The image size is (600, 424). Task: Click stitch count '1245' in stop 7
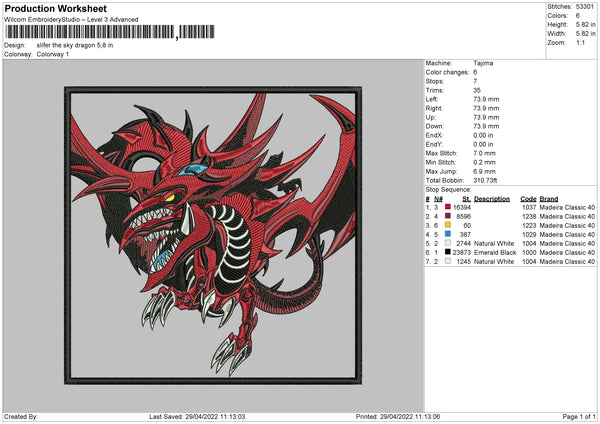[x=463, y=261]
